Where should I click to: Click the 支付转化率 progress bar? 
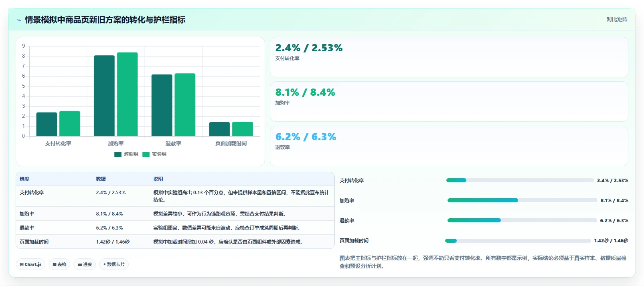[x=520, y=180]
